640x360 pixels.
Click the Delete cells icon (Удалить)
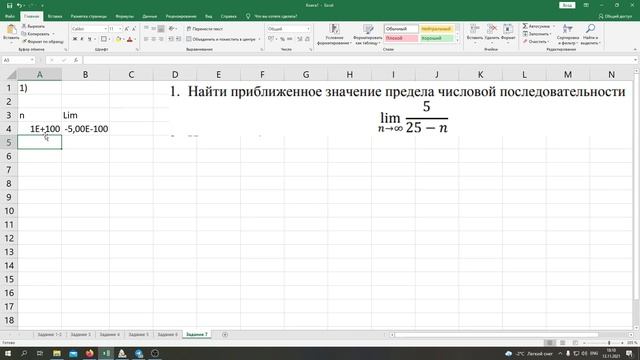click(x=492, y=29)
